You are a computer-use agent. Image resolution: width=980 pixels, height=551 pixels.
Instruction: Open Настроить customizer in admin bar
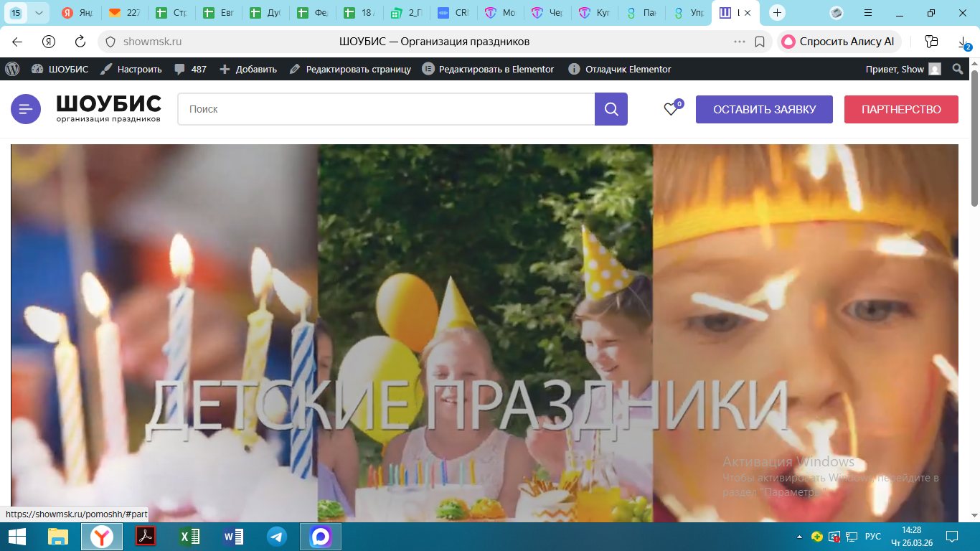[x=131, y=69]
